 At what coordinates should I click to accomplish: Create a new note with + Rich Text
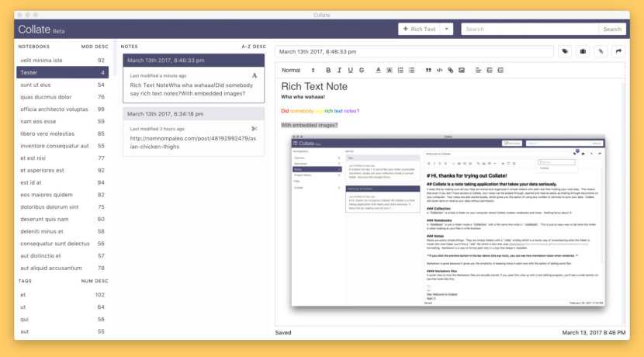(419, 29)
